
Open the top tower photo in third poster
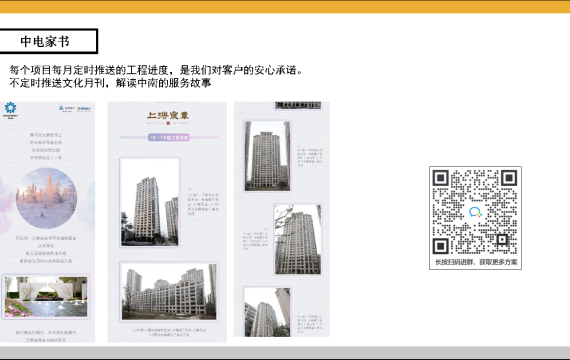[268, 156]
